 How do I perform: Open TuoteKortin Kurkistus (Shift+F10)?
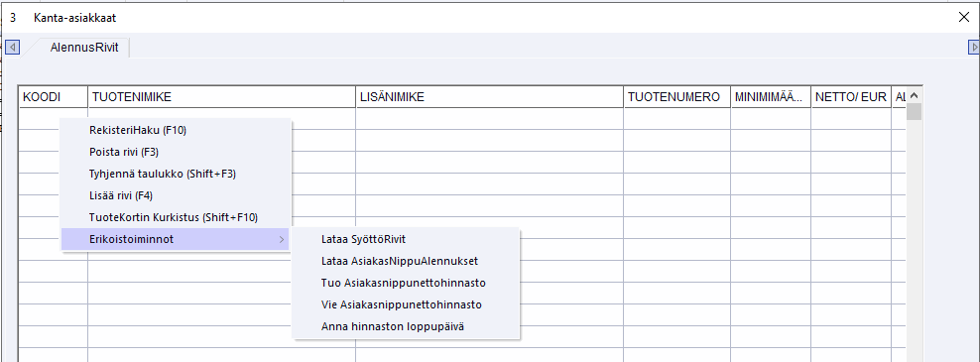(x=176, y=217)
